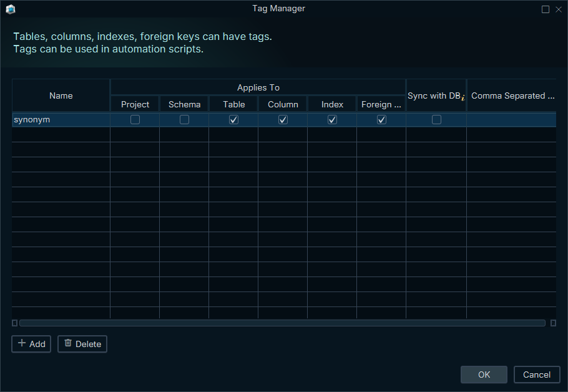Click the horizontal scrollbar thumb

click(283, 323)
